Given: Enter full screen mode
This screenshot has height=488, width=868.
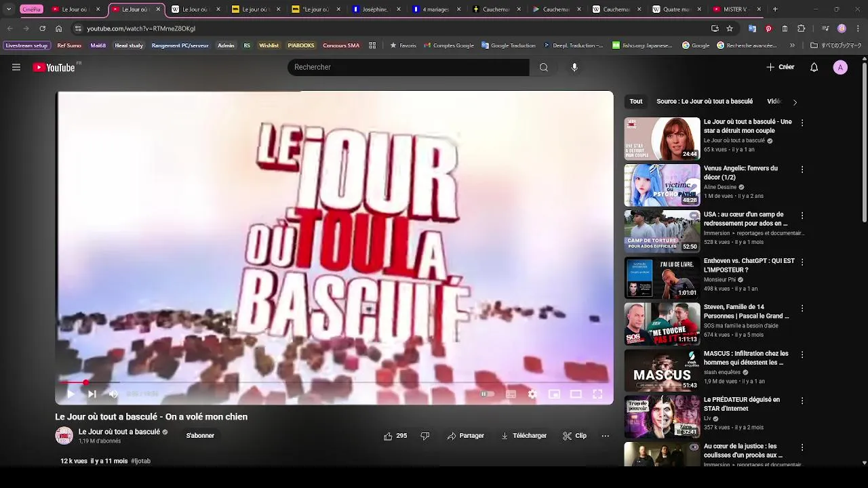Looking at the screenshot, I should coord(597,394).
